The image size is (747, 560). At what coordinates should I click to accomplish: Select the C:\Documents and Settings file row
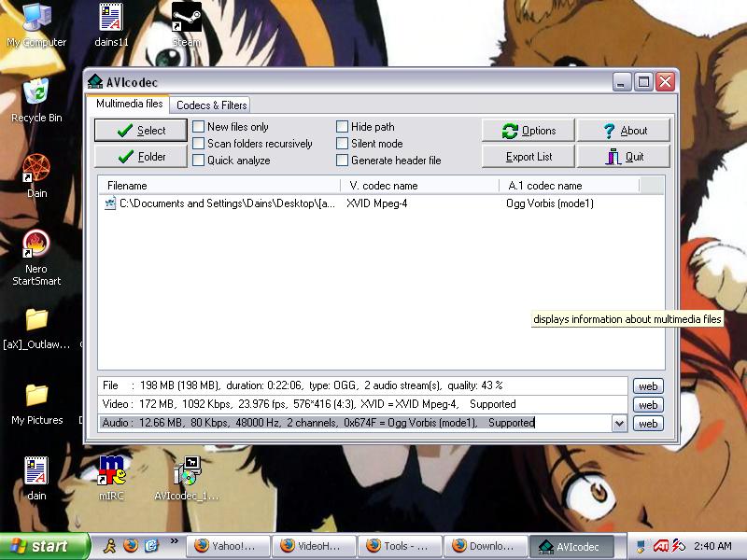point(381,203)
